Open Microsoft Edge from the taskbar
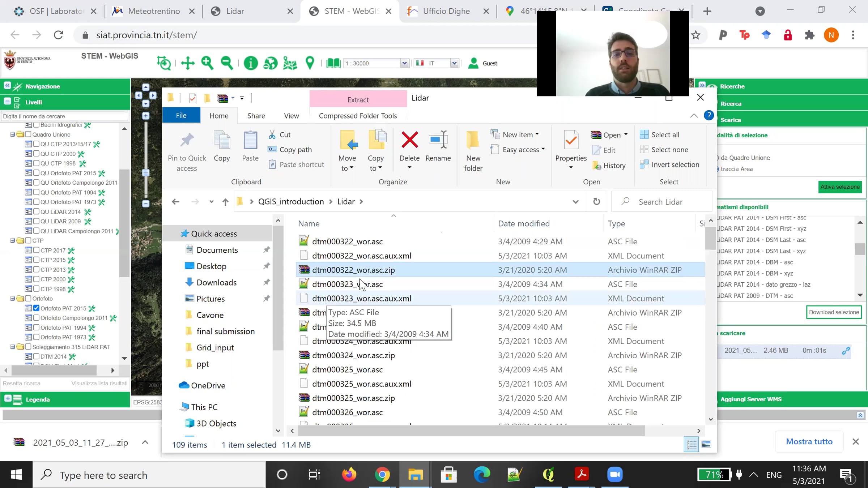The image size is (868, 488). tap(482, 474)
